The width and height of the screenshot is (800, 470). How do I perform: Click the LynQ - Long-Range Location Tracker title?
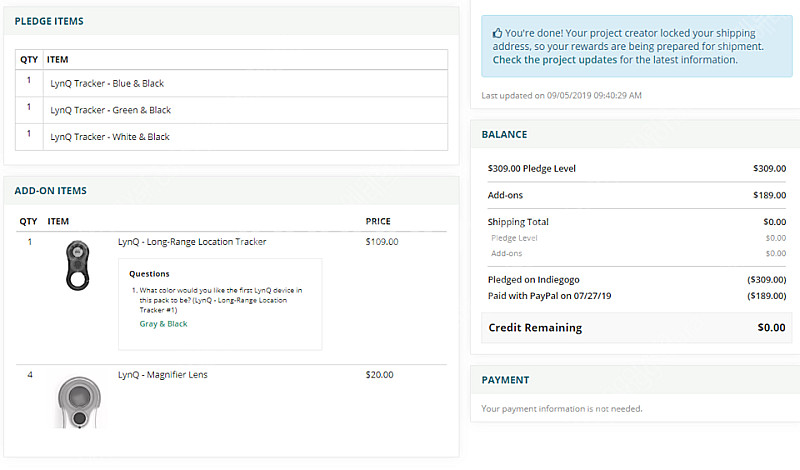point(192,242)
